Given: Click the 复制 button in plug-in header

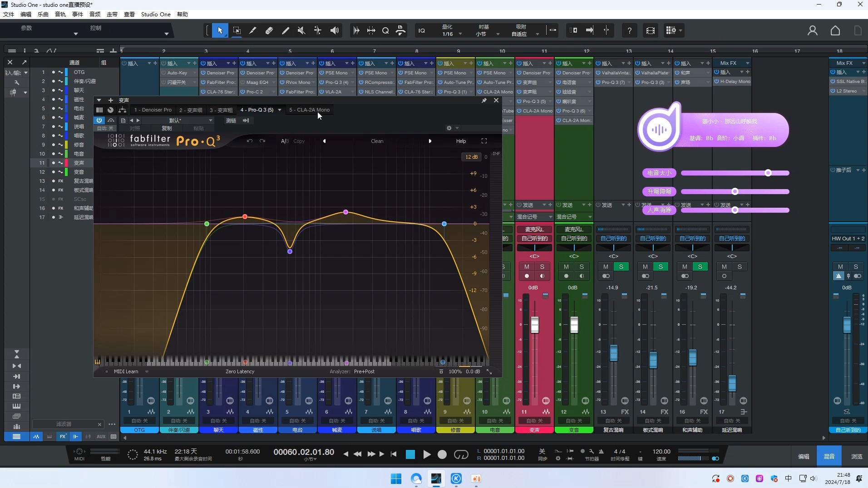Looking at the screenshot, I should [x=167, y=128].
